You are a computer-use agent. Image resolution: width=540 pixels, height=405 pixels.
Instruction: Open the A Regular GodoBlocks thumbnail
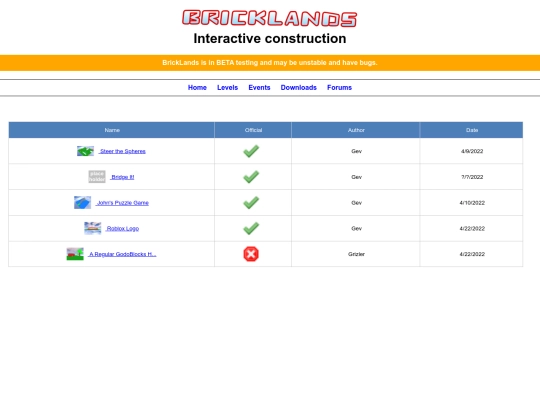(x=75, y=254)
